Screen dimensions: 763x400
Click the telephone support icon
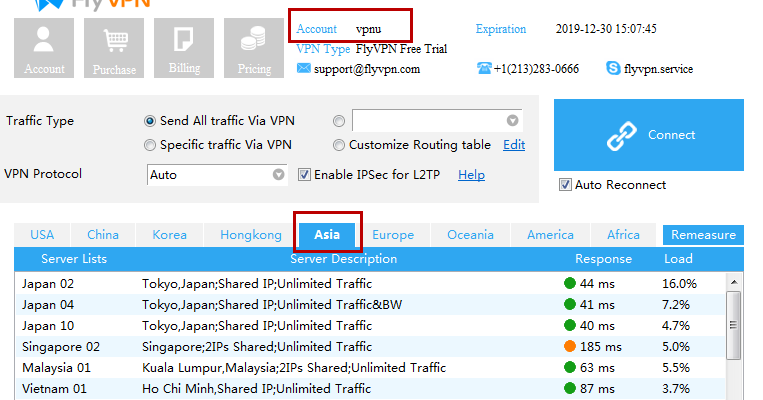pos(484,68)
